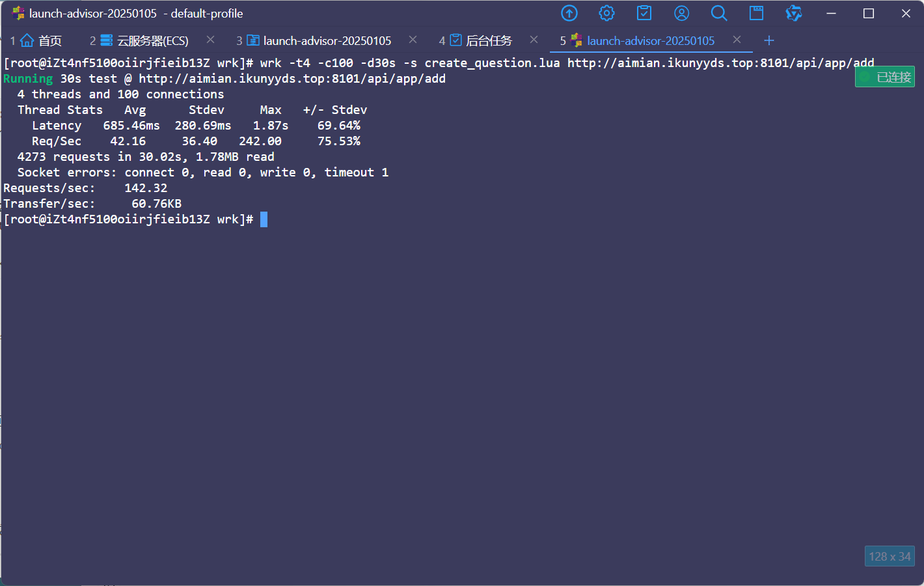The width and height of the screenshot is (924, 586).
Task: Click the green 已连接 connection status badge
Action: (885, 77)
